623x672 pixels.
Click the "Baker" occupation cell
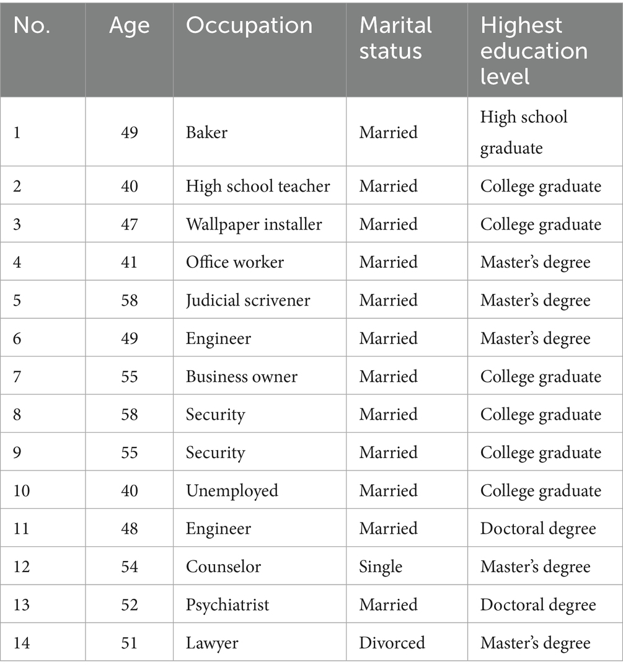(x=206, y=133)
